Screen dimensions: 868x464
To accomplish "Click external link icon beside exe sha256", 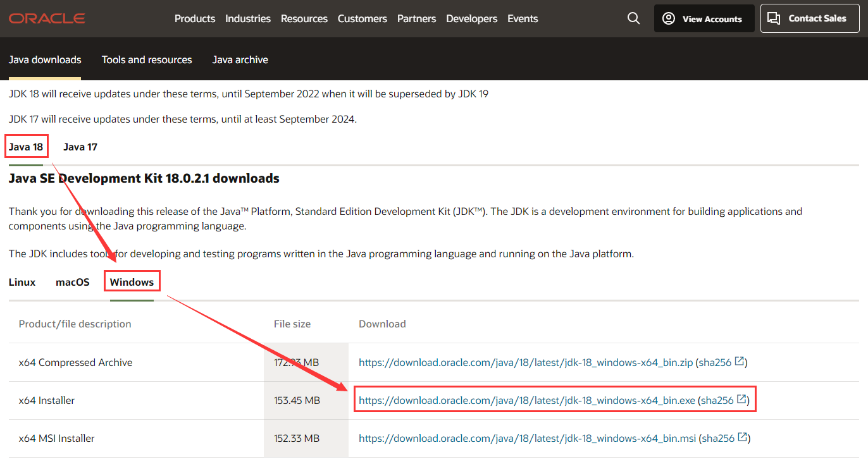I will click(742, 400).
